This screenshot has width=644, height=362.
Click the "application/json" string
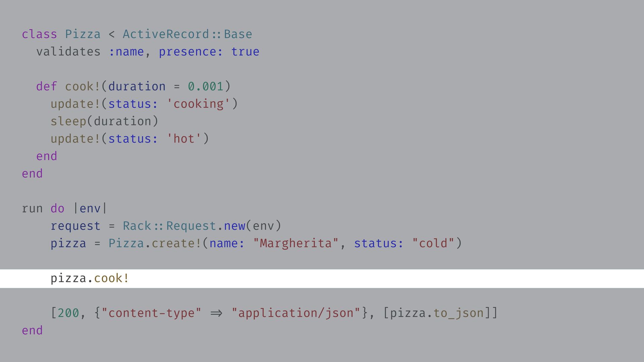pos(296,313)
